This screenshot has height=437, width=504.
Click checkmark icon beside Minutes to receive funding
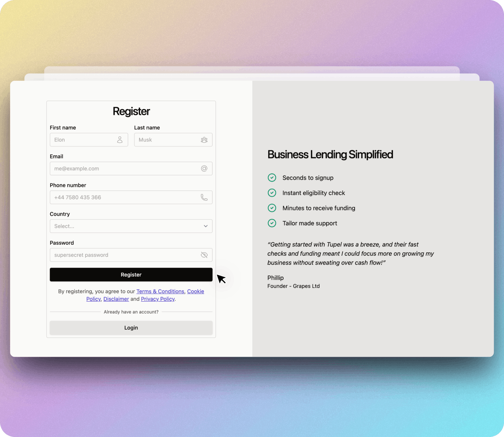272,208
